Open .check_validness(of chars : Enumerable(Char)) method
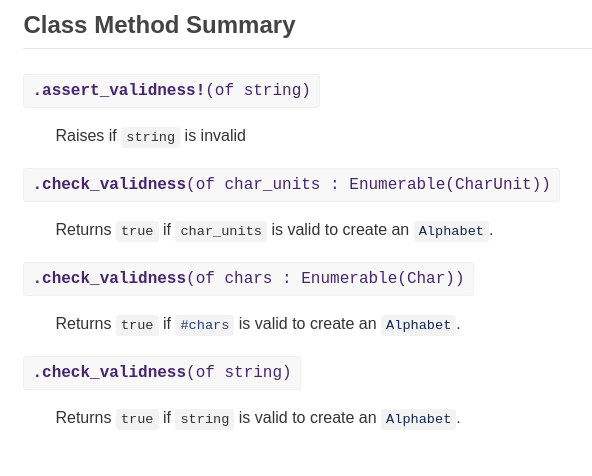The width and height of the screenshot is (592, 476). 248,279
